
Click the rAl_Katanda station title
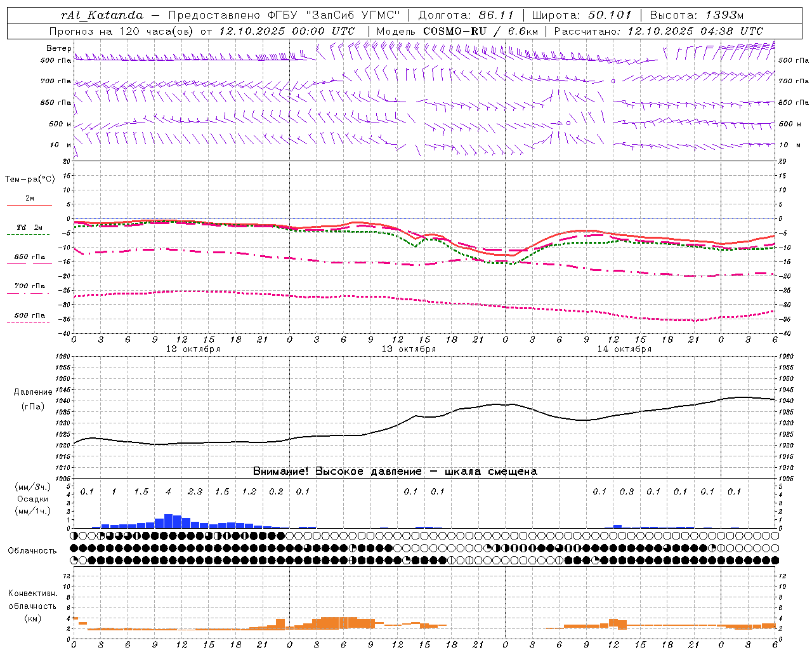click(x=102, y=15)
